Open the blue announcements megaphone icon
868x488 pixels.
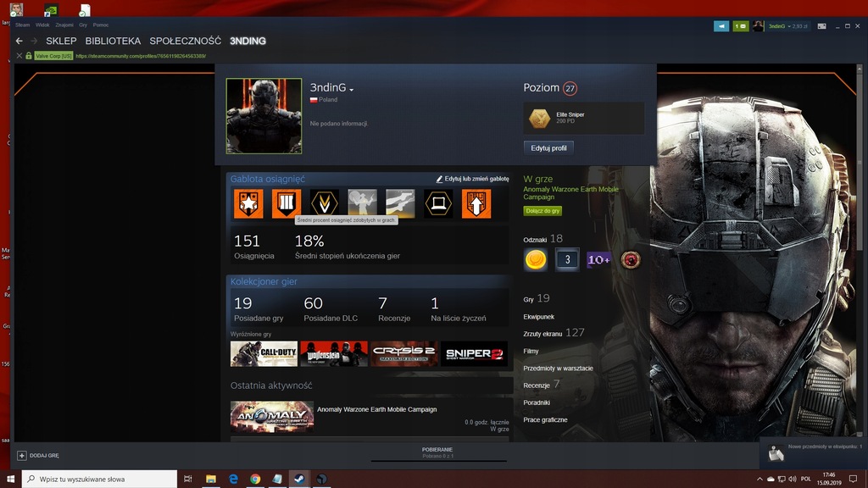[x=721, y=26]
